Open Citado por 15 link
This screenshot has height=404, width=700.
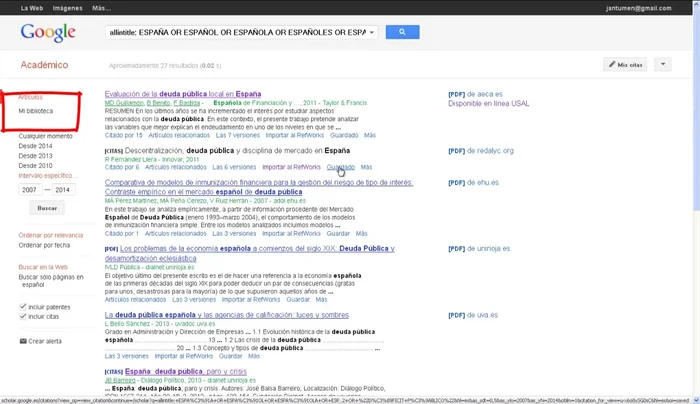[124, 135]
